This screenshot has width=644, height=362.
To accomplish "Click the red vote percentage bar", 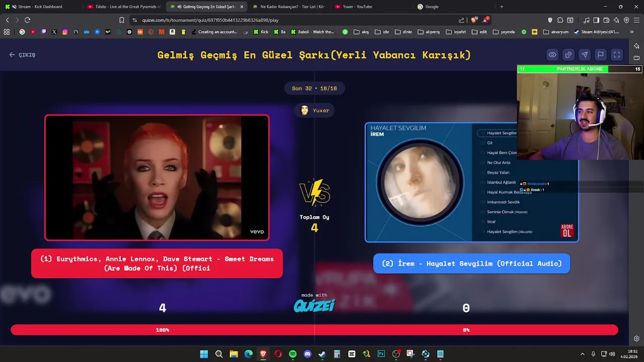I will [314, 330].
